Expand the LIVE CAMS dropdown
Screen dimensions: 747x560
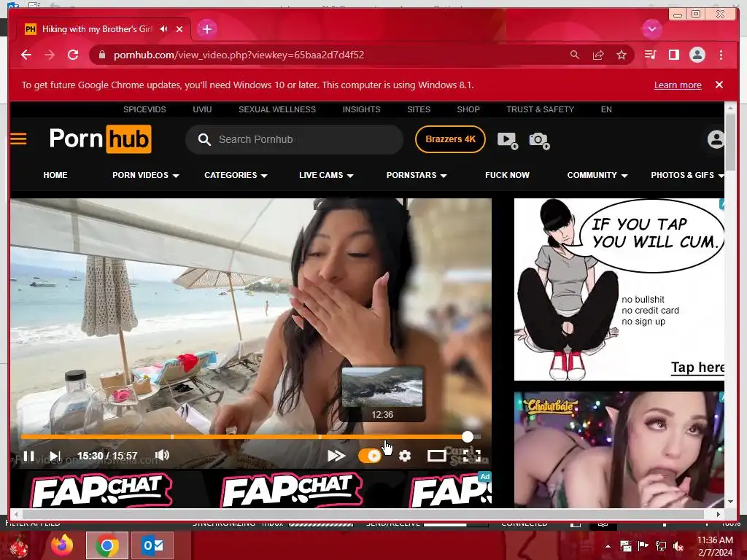[326, 175]
